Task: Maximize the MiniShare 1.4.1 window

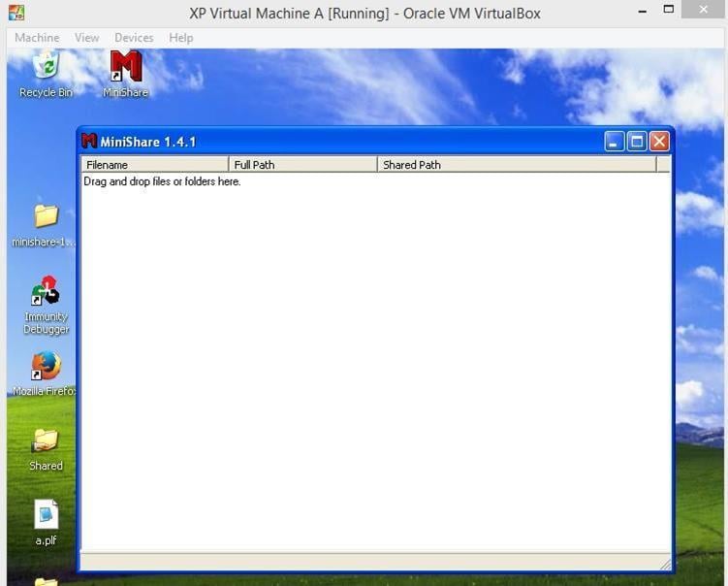Action: click(x=637, y=142)
